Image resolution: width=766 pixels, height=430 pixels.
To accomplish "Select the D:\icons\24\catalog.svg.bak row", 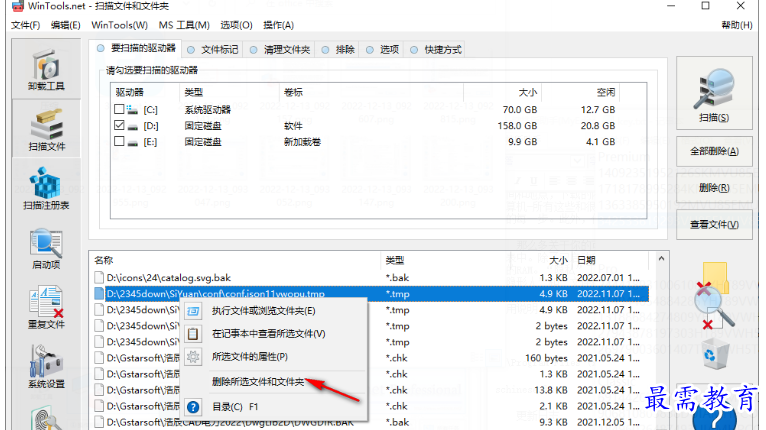I will 370,278.
